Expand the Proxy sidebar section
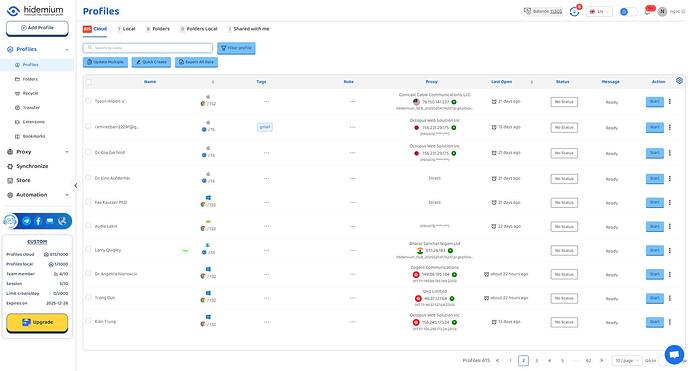This screenshot has height=371, width=690. 67,152
